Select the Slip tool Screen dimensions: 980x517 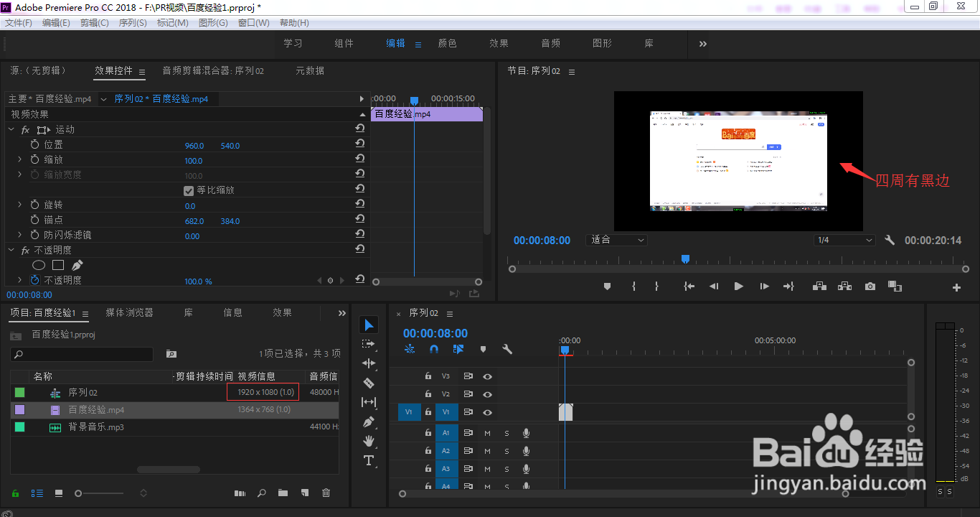click(x=369, y=402)
